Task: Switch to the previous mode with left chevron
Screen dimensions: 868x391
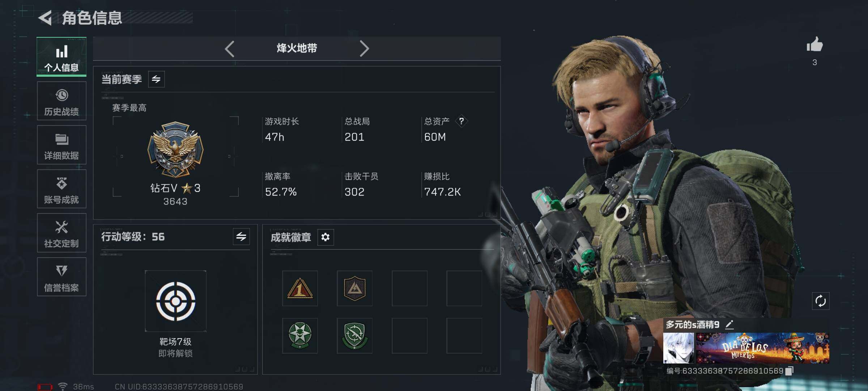Action: pyautogui.click(x=230, y=49)
